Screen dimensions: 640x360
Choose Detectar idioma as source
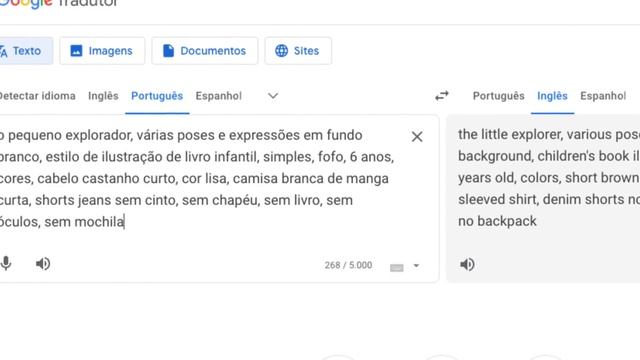coord(37,96)
